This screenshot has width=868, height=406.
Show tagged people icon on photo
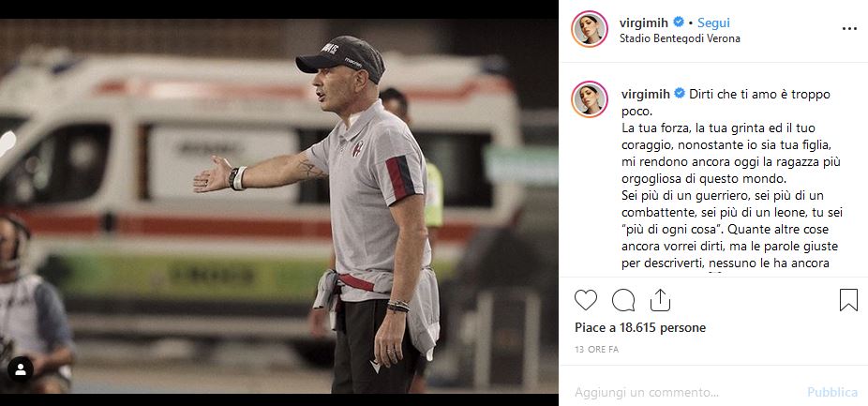coord(21,369)
